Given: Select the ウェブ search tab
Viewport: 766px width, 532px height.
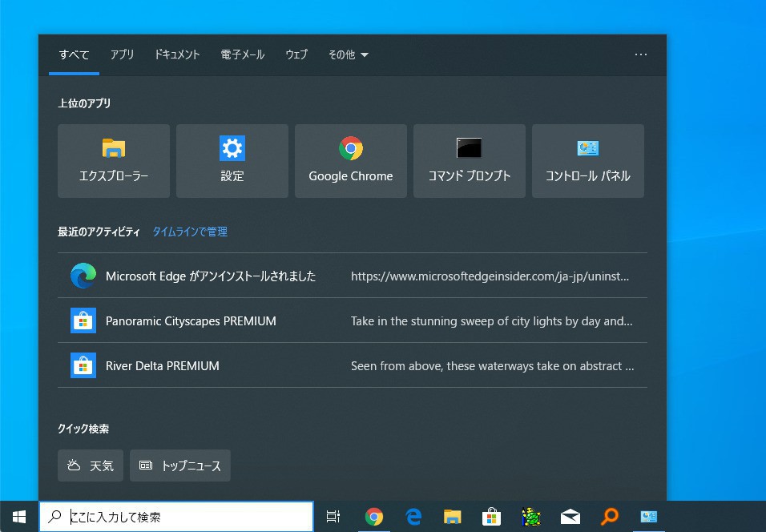Looking at the screenshot, I should [296, 54].
